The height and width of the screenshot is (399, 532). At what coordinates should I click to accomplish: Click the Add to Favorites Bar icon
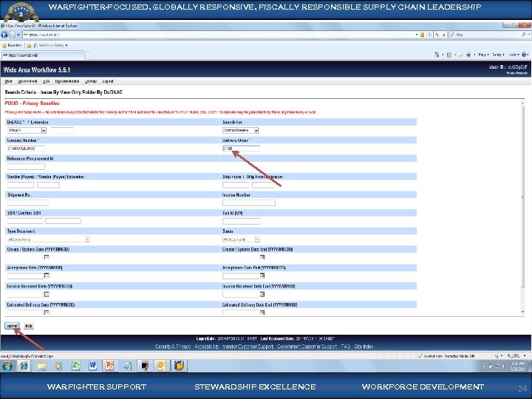tap(29, 46)
